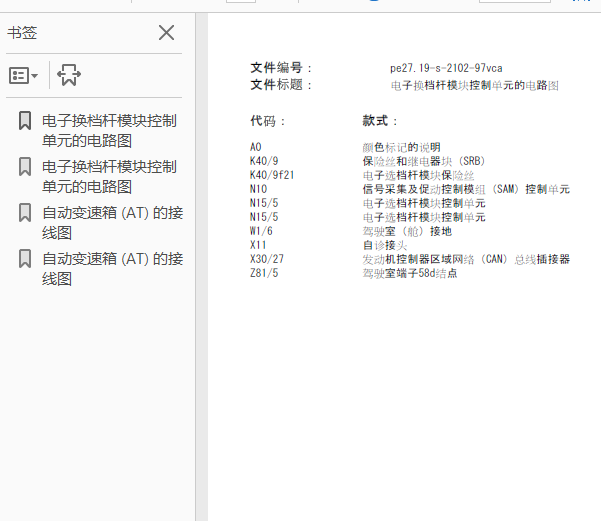Click the code K40/9
This screenshot has width=601, height=521.
click(x=264, y=161)
